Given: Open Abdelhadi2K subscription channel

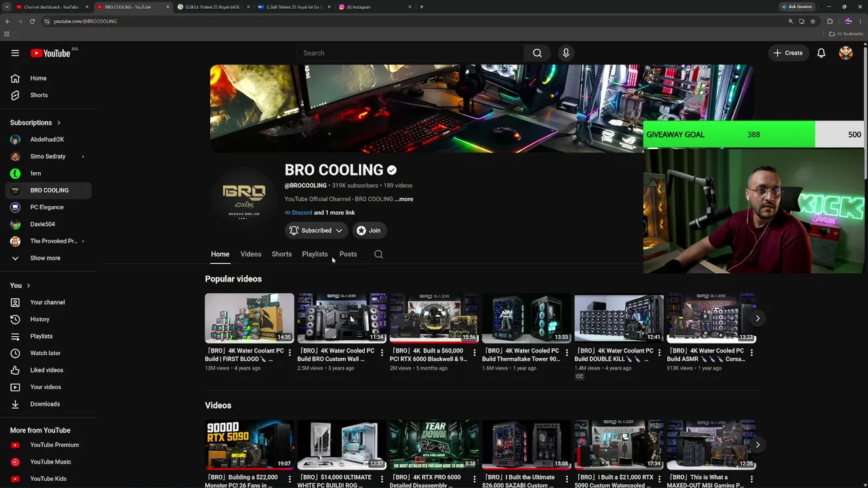Looking at the screenshot, I should [49, 140].
